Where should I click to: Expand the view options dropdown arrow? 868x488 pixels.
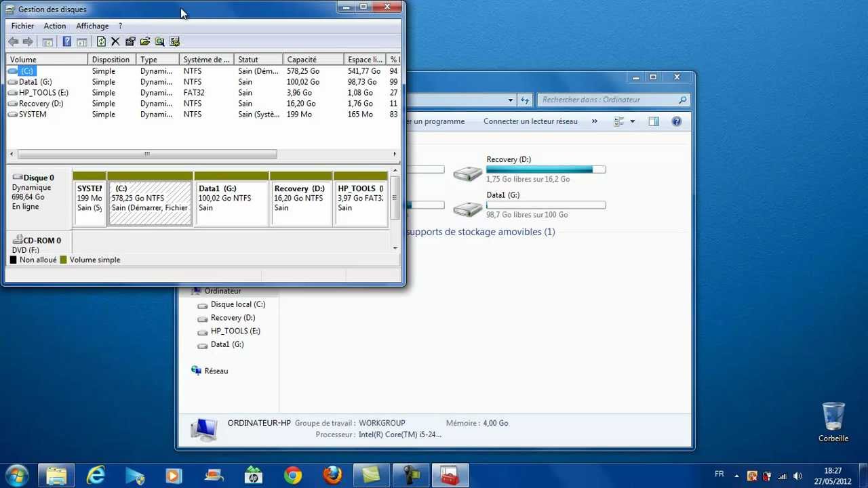point(632,121)
